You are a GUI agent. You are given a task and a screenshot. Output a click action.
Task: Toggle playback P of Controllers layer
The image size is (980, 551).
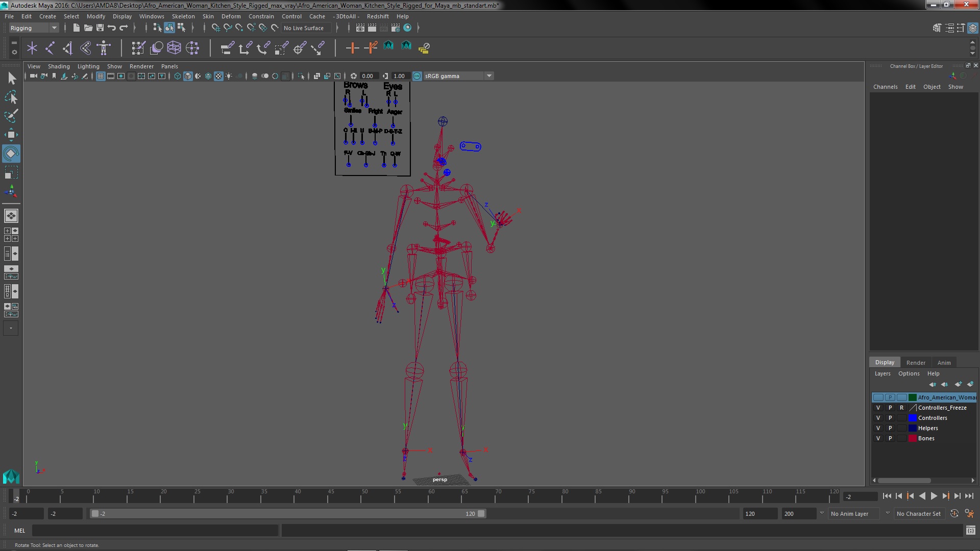890,418
